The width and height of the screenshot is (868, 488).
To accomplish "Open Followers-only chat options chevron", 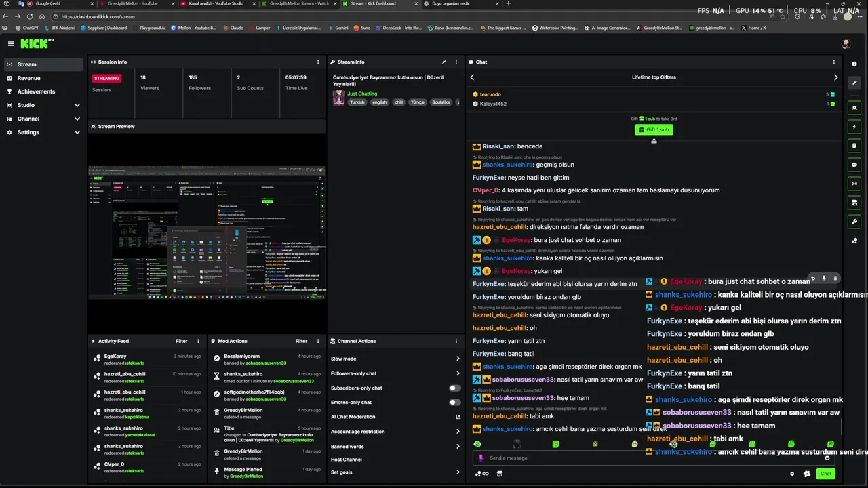I will (x=458, y=373).
